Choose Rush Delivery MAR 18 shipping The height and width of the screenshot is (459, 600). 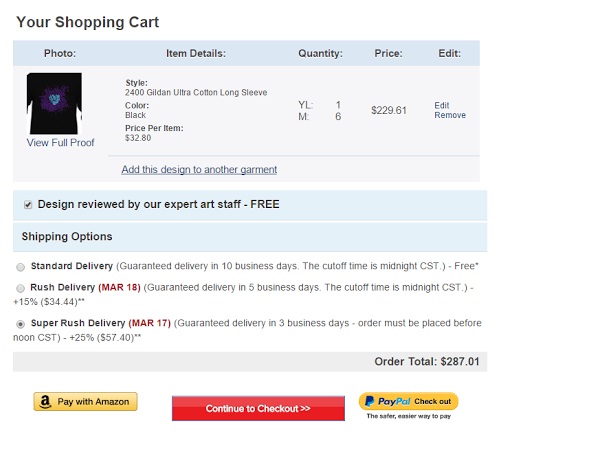21,288
